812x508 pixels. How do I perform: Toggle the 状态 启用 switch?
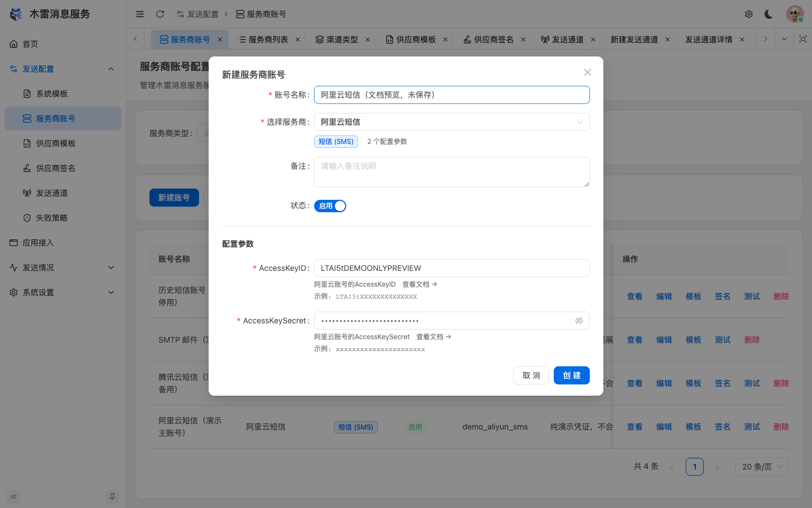coord(330,206)
